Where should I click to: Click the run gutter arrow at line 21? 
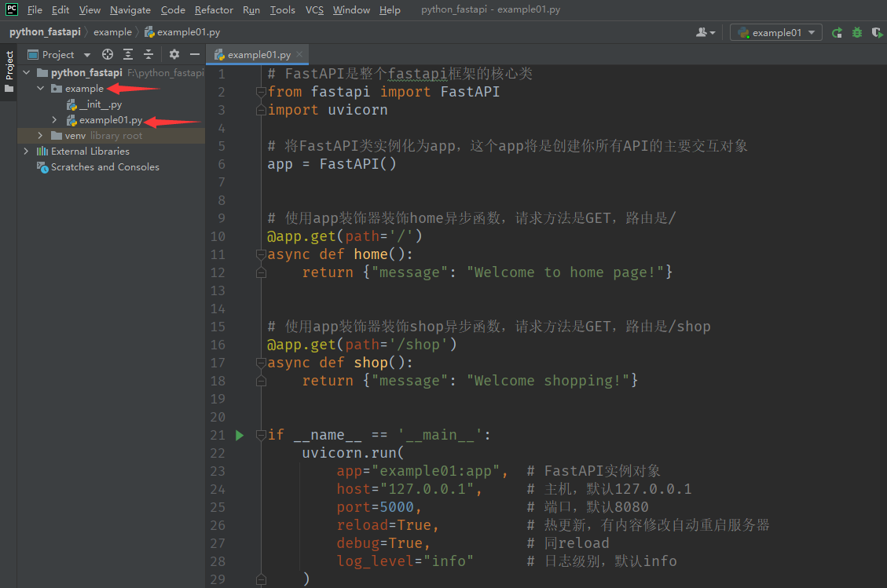coord(240,435)
